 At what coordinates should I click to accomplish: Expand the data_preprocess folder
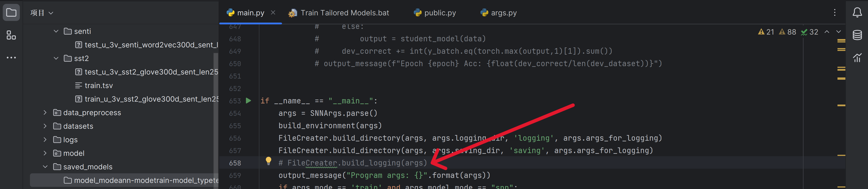click(45, 112)
